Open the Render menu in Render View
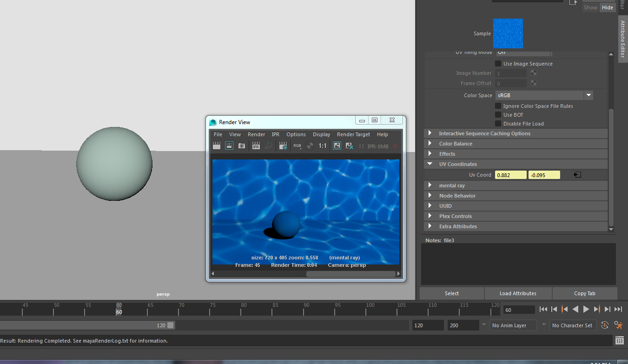 click(x=256, y=134)
